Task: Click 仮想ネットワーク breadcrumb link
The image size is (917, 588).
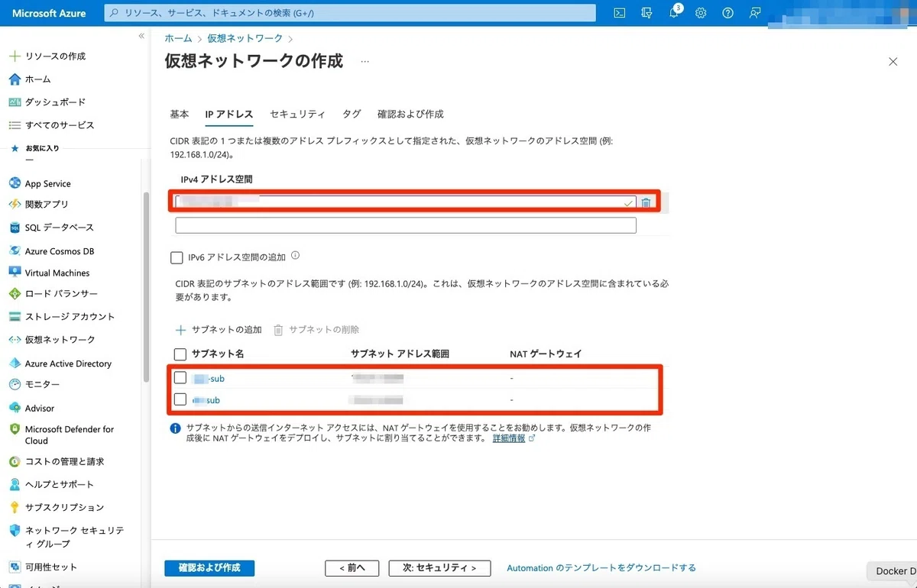Action: point(245,37)
